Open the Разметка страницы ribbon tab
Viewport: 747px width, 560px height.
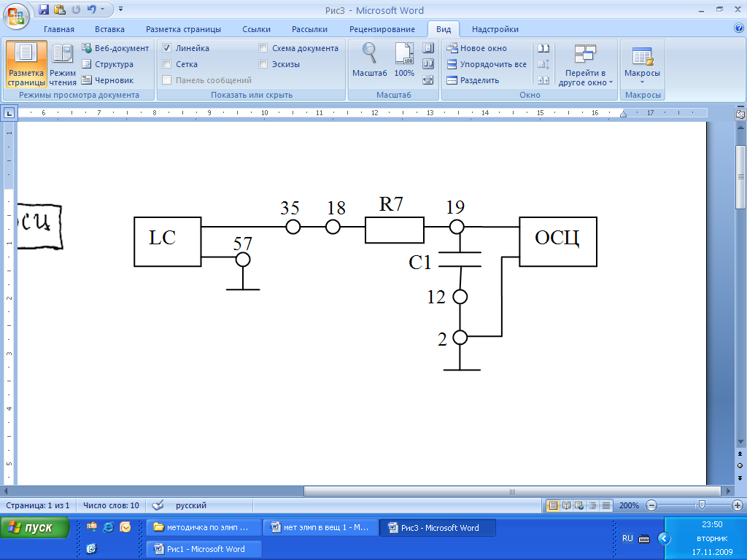(x=183, y=29)
